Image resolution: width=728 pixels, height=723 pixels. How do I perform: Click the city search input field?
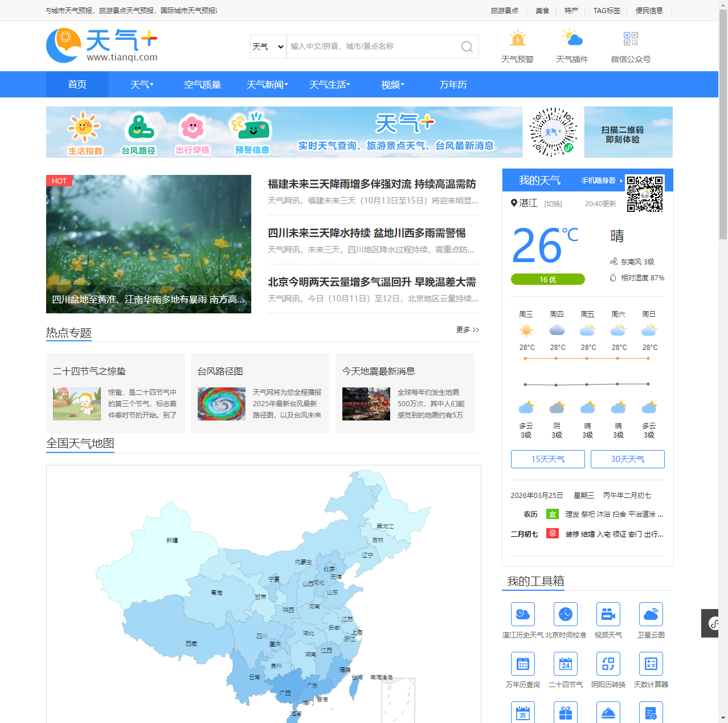click(371, 47)
